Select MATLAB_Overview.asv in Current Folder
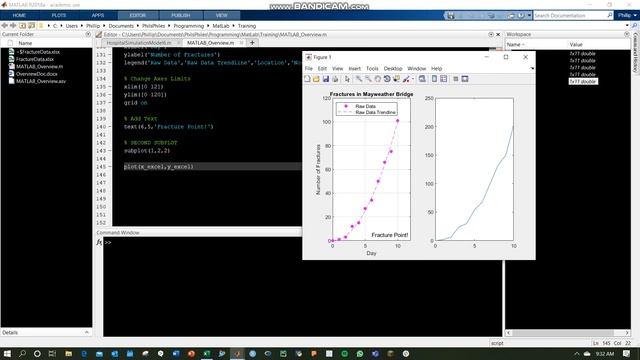This screenshot has width=640, height=360. 40,81
